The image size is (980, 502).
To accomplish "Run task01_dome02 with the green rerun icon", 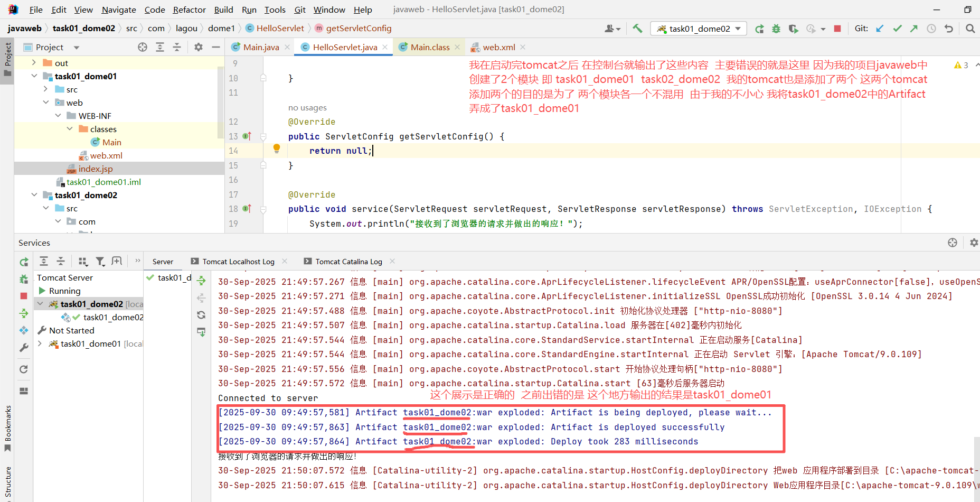I will 759,29.
